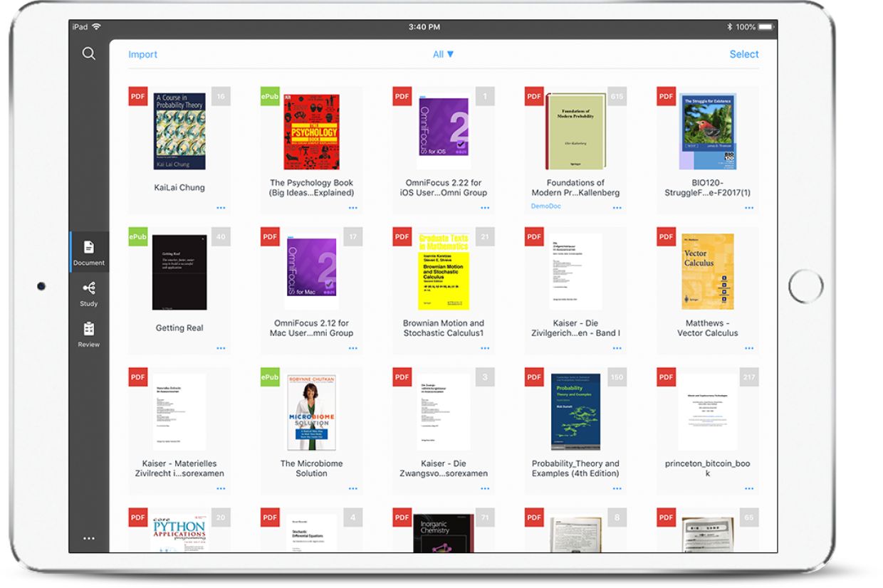Screen dimensions: 883x588
Task: Open more options for The Psychology Book
Action: (x=353, y=208)
